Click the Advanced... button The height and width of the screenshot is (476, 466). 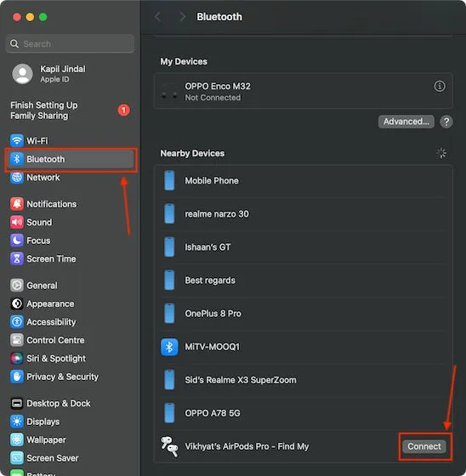tap(406, 122)
